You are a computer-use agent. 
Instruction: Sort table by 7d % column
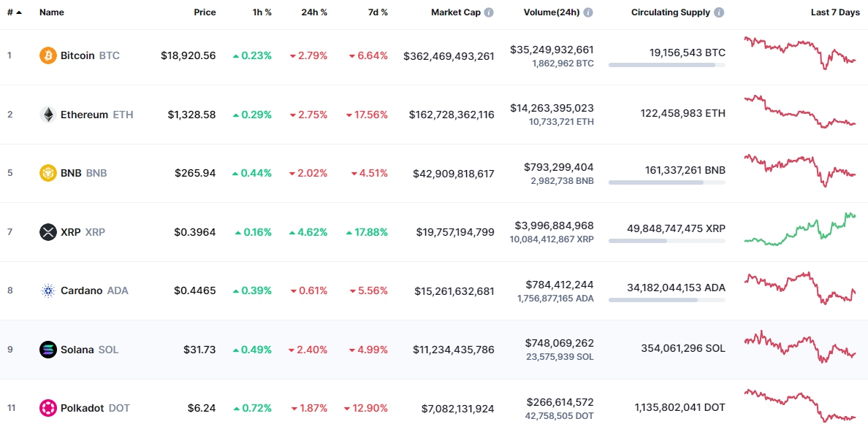point(378,12)
